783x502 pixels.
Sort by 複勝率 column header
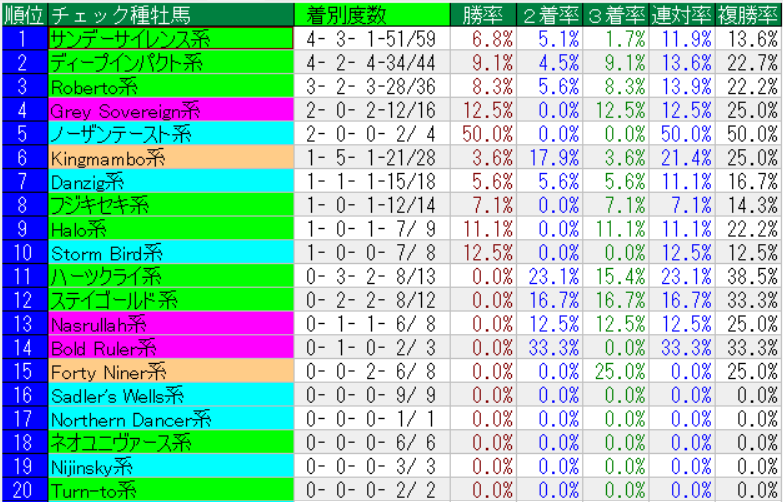point(748,14)
